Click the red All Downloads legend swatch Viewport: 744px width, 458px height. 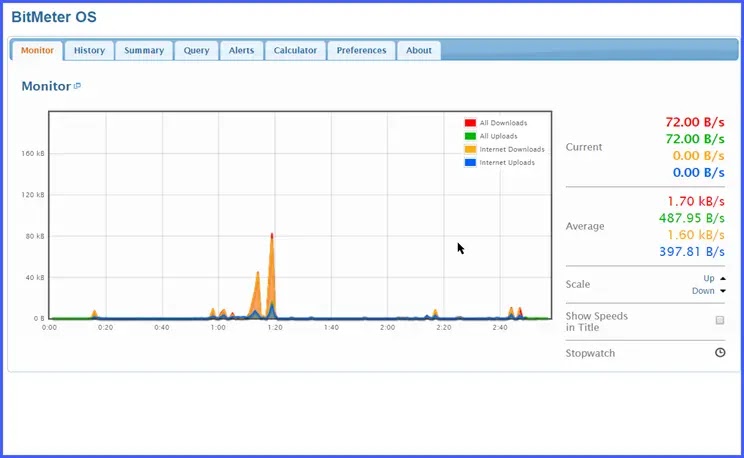click(470, 123)
